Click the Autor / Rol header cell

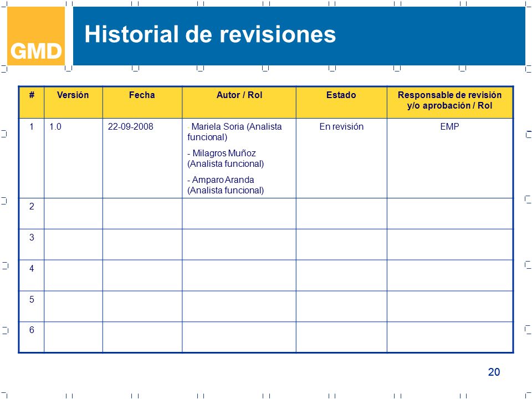[239, 102]
